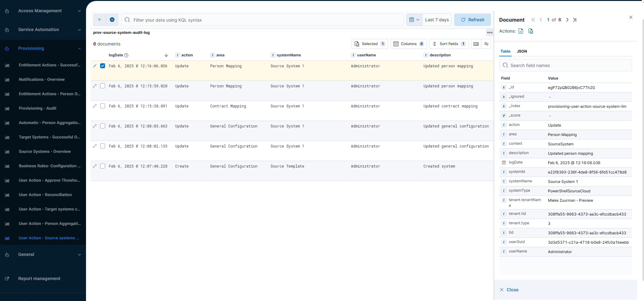Screen dimensions: 644x301
Task: Click the description column header
Action: [x=440, y=55]
